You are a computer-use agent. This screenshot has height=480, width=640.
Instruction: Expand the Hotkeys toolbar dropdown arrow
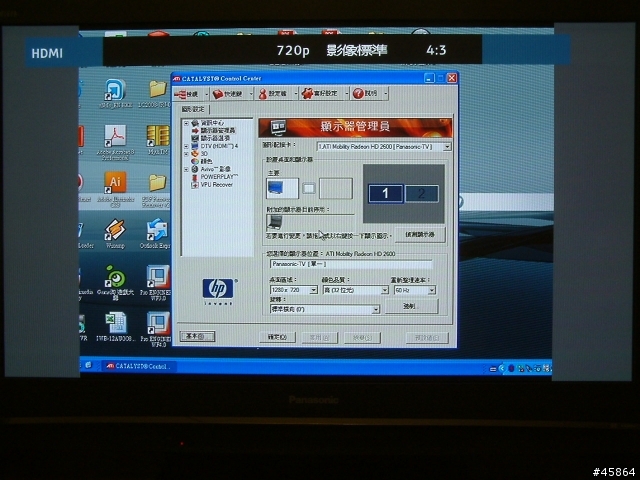[250, 94]
